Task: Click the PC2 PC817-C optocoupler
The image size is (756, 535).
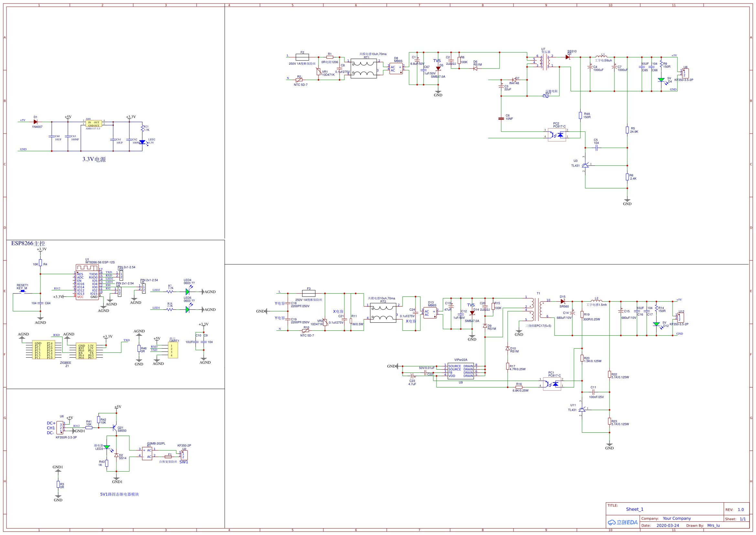Action: click(x=557, y=135)
